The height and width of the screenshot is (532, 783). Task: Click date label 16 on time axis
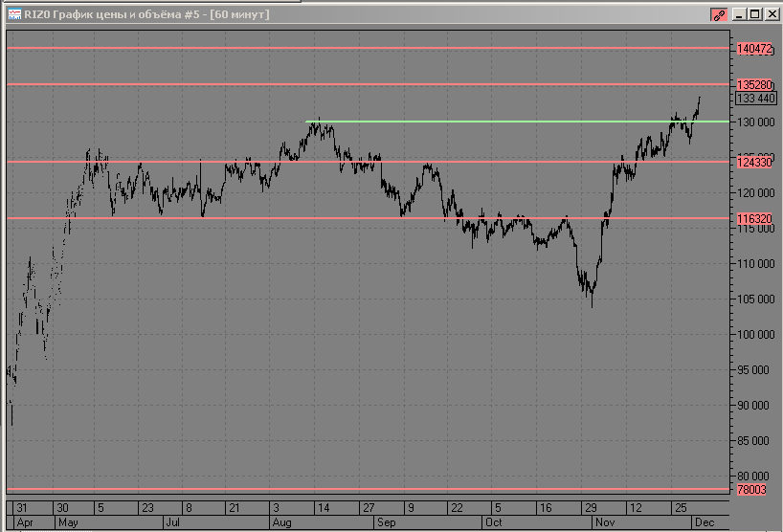(x=546, y=508)
